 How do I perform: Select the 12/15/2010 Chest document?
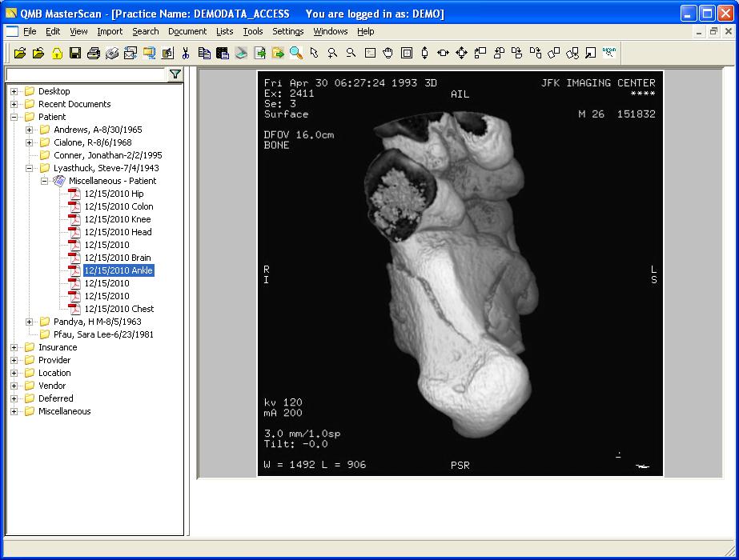(x=118, y=309)
